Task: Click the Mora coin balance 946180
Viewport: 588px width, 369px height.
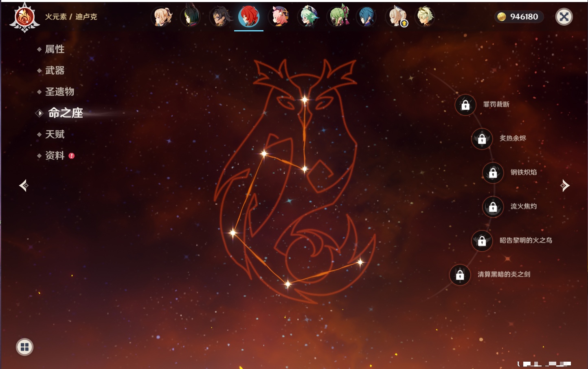Action: (519, 17)
